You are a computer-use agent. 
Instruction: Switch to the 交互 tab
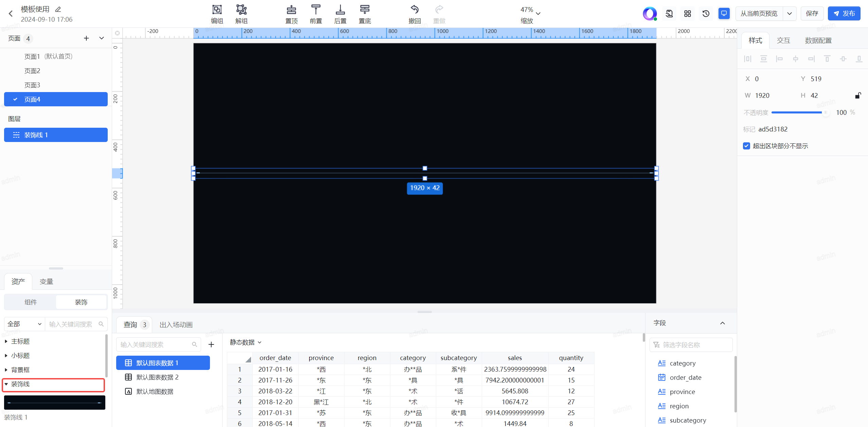coord(783,40)
